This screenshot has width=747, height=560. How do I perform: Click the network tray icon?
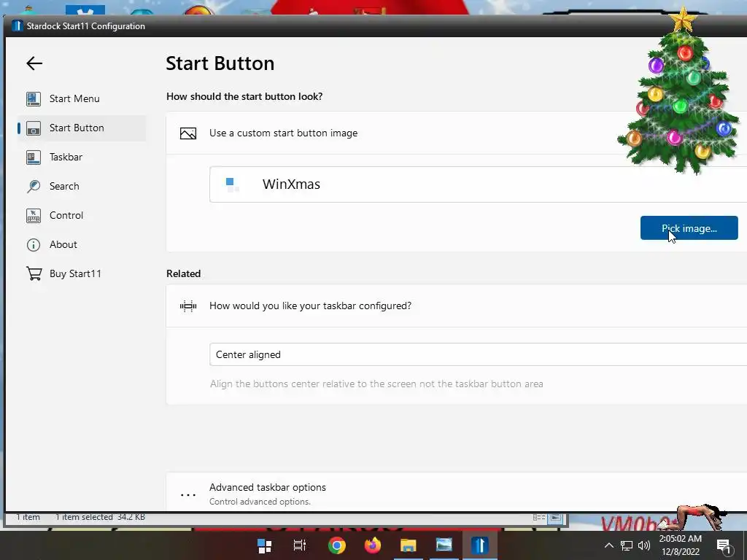pos(627,545)
